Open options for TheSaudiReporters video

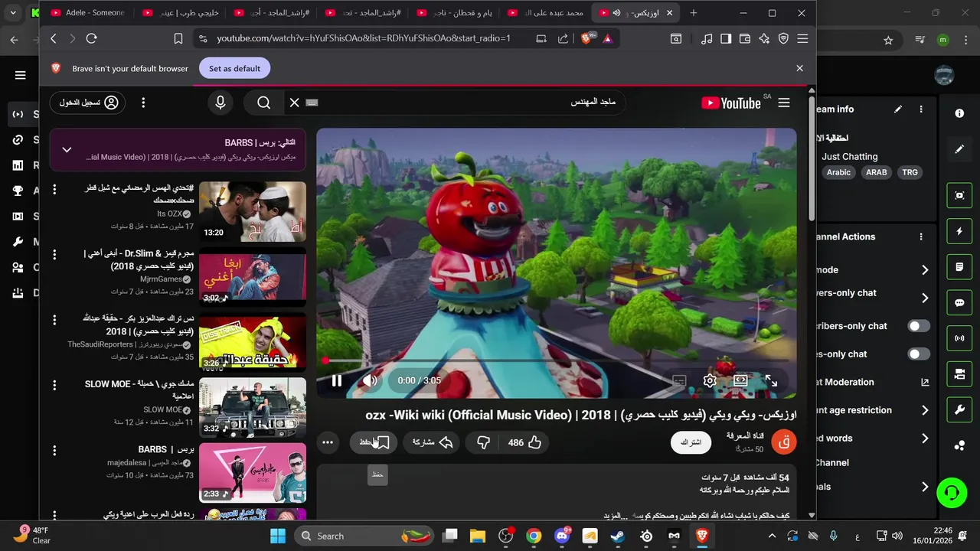click(x=54, y=319)
